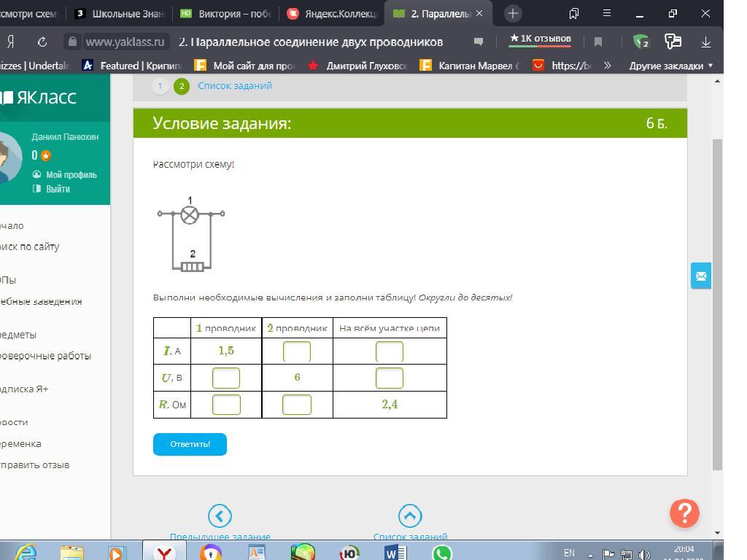Open a new browser tab

click(x=513, y=13)
